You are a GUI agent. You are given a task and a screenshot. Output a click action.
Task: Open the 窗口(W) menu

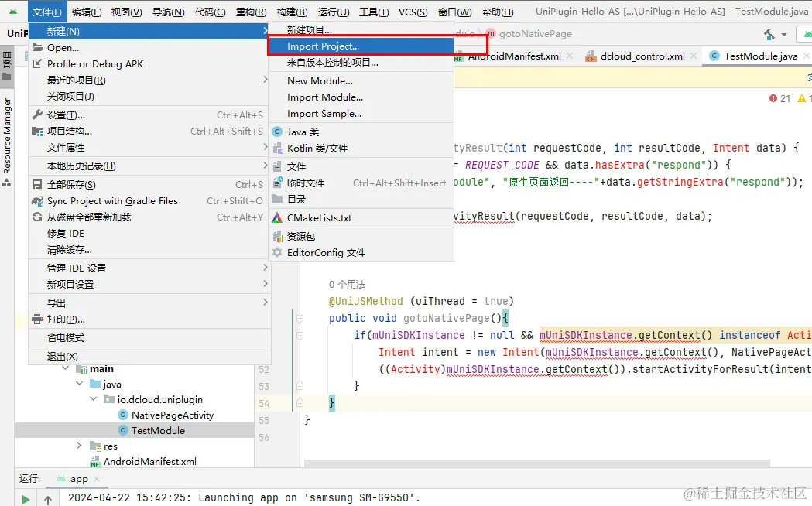(454, 12)
